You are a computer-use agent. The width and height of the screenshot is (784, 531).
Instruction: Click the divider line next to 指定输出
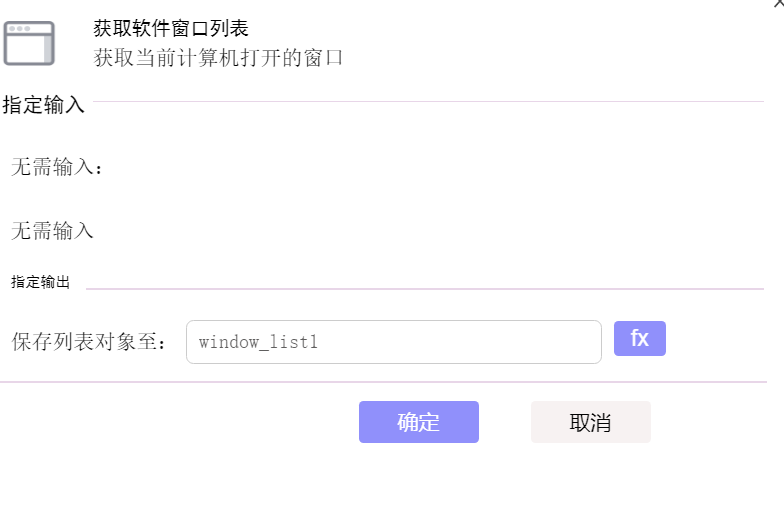(425, 288)
